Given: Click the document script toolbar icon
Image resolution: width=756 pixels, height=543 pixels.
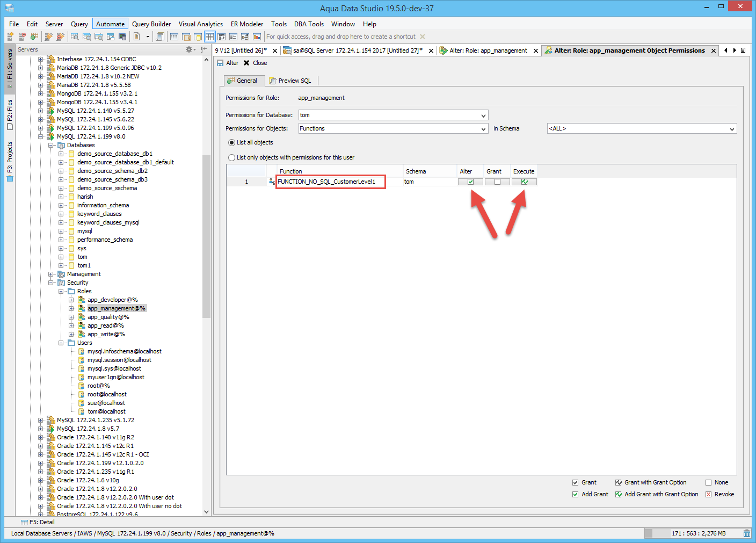Looking at the screenshot, I should 137,37.
